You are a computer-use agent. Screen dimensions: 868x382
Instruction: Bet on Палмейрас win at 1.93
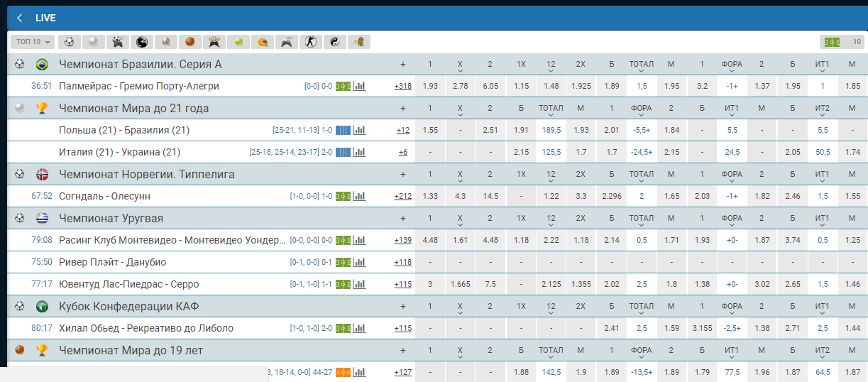tap(430, 86)
